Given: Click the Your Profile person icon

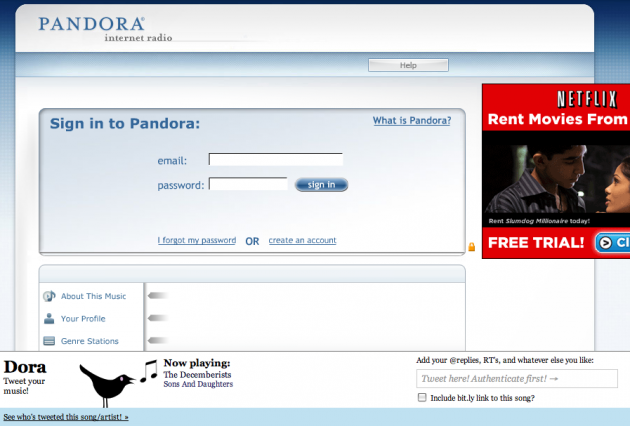Looking at the screenshot, I should [x=49, y=319].
